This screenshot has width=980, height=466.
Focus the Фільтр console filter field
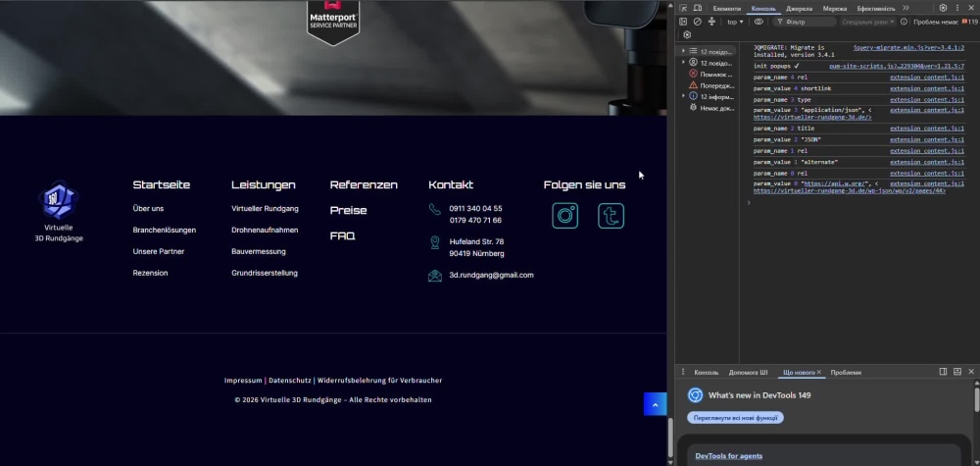click(807, 22)
